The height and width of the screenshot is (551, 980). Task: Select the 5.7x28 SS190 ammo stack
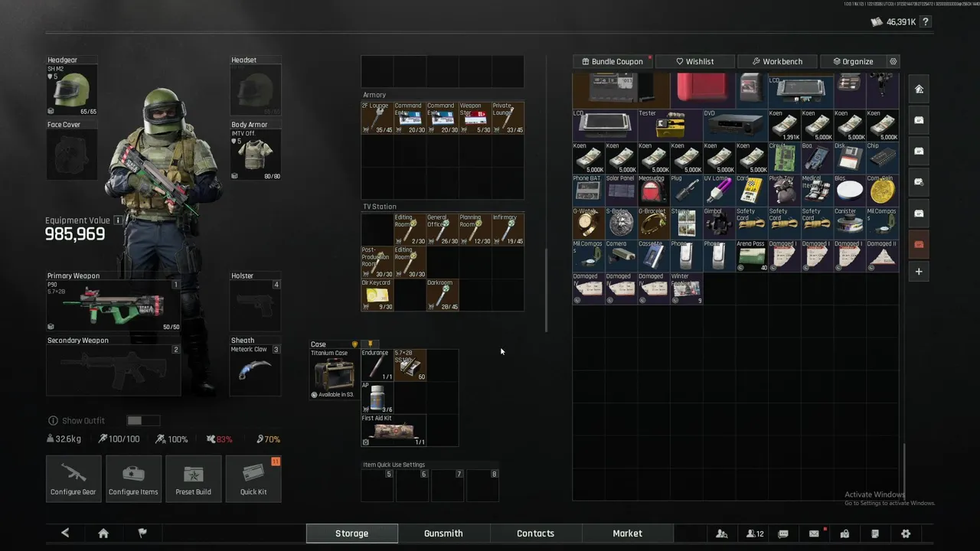[410, 365]
